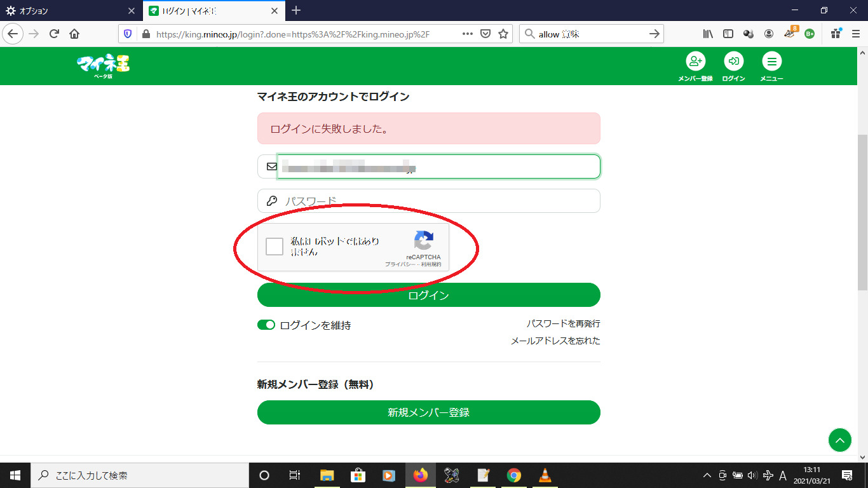Screen dimensions: 868x488
Task: Click the Windows taskbar search box
Action: coord(140,475)
